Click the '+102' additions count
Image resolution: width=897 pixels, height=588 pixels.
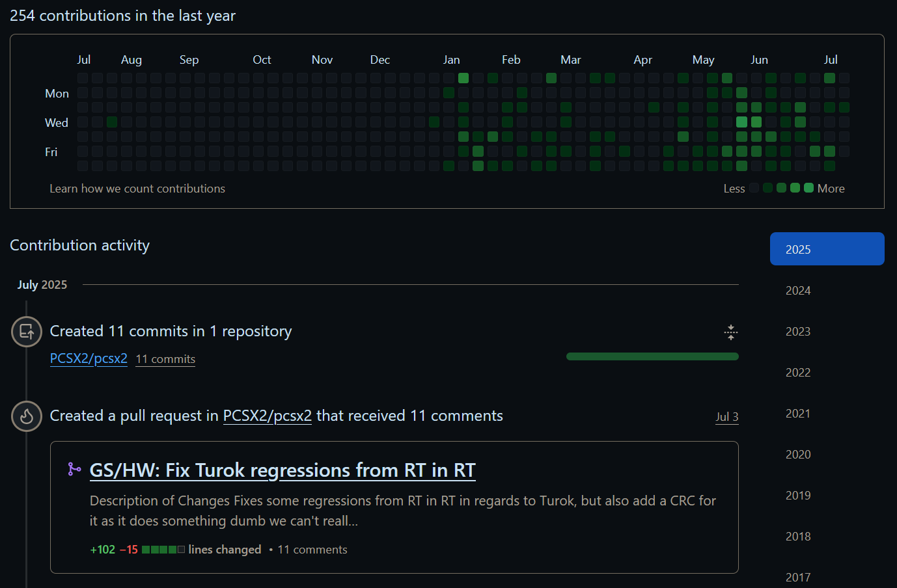(x=102, y=550)
